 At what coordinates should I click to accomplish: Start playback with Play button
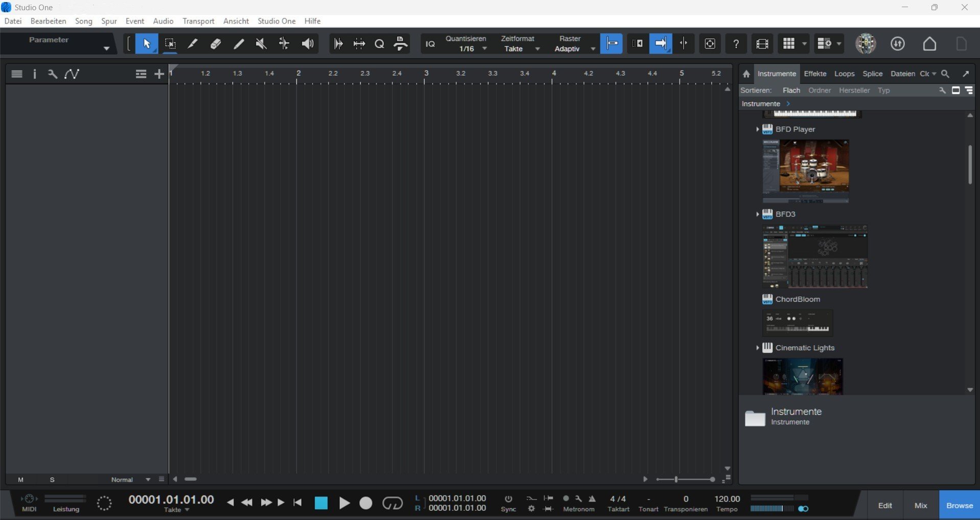point(344,504)
